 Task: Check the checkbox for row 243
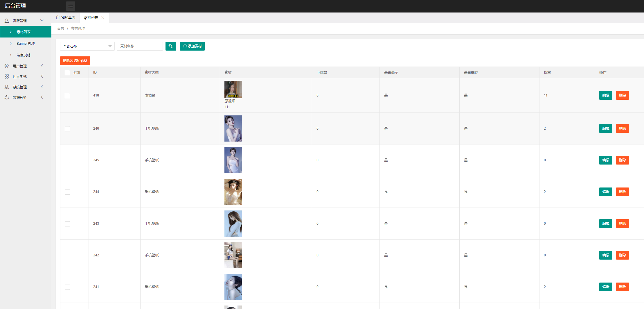pyautogui.click(x=67, y=224)
